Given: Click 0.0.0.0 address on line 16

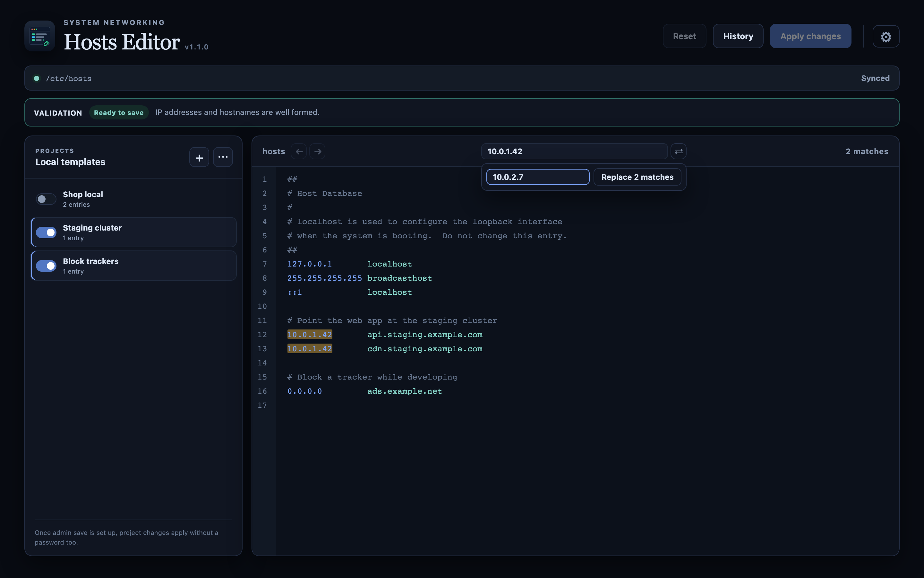Looking at the screenshot, I should point(305,391).
